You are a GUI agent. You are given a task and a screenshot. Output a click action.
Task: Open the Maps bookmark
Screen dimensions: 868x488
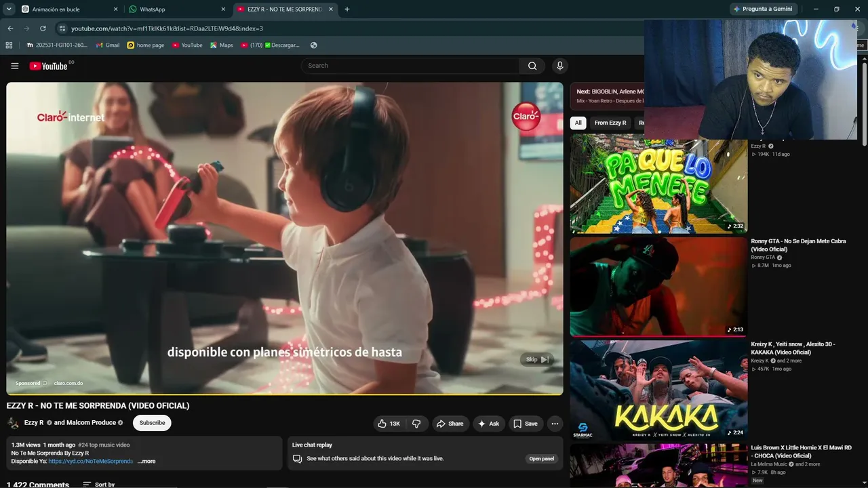(221, 45)
